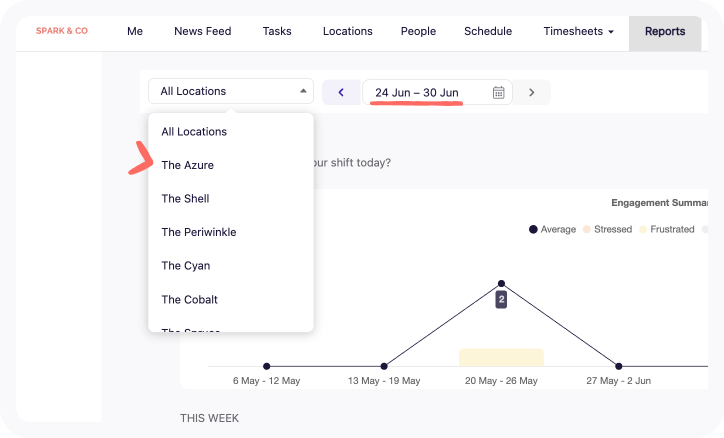Select the 20 May - 26 May data point
This screenshot has width=724, height=438.
[x=501, y=283]
